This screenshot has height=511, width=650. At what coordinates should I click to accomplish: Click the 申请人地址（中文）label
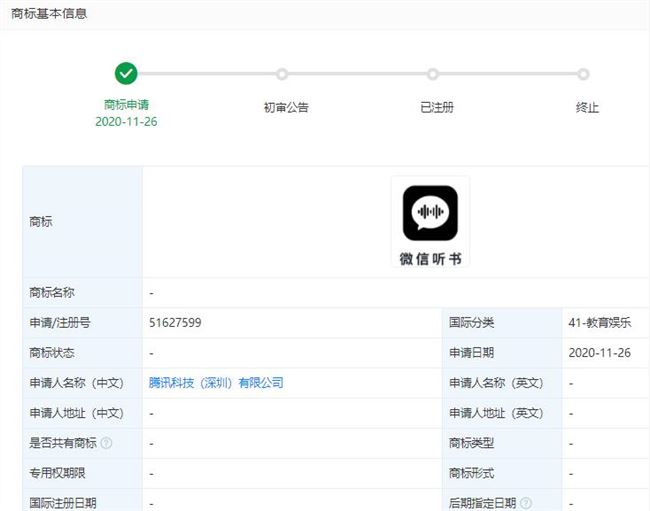[77, 413]
